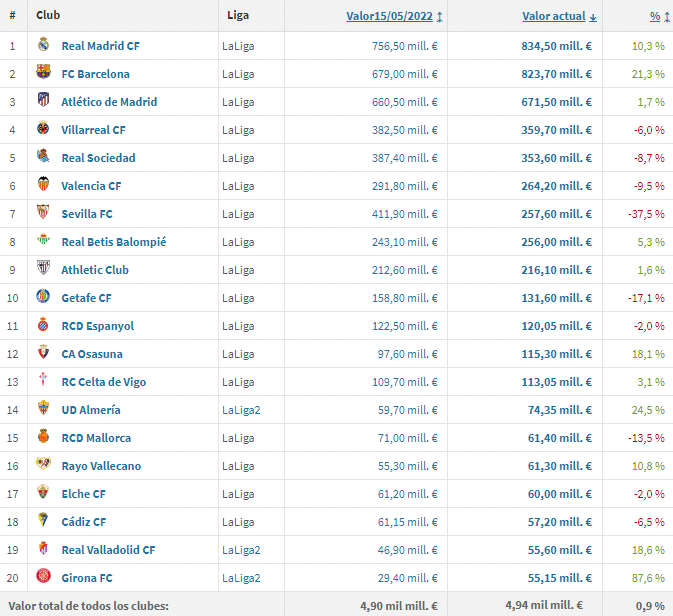Open LaLiga link in Getafe CF row

pos(238,298)
